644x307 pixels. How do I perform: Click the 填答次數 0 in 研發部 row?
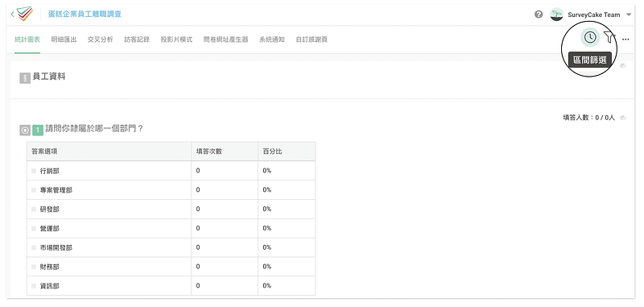coord(198,210)
